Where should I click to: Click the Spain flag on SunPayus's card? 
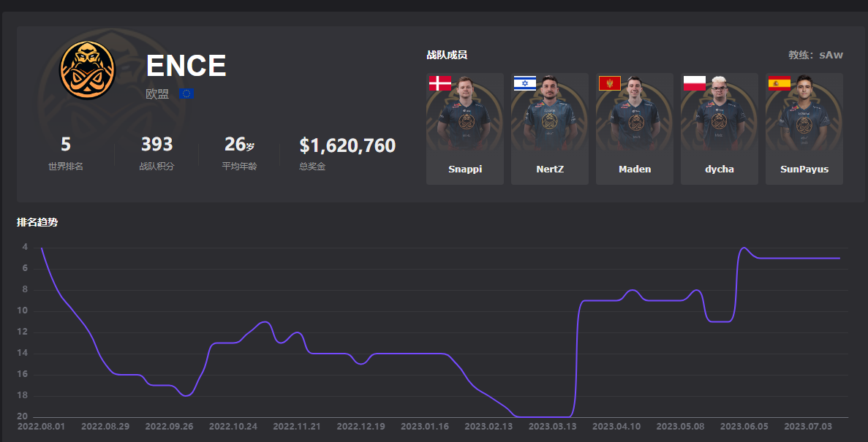(780, 83)
